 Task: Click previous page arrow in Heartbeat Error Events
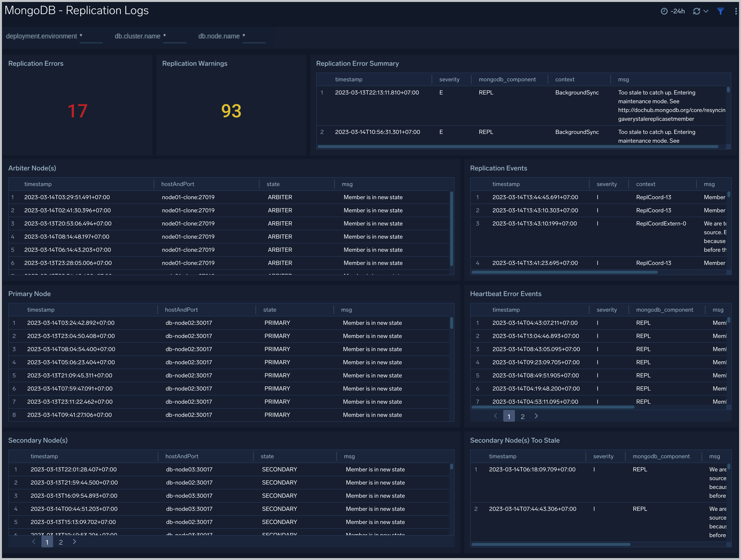pos(495,416)
